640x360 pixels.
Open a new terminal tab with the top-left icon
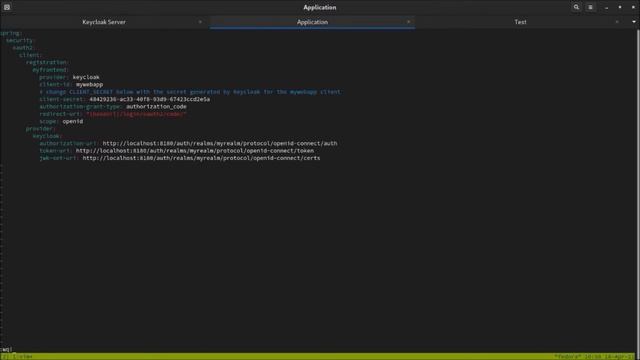click(x=7, y=7)
